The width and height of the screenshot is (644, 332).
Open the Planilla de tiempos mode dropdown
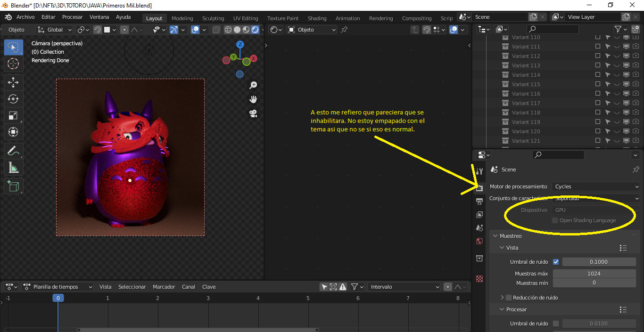pyautogui.click(x=58, y=287)
